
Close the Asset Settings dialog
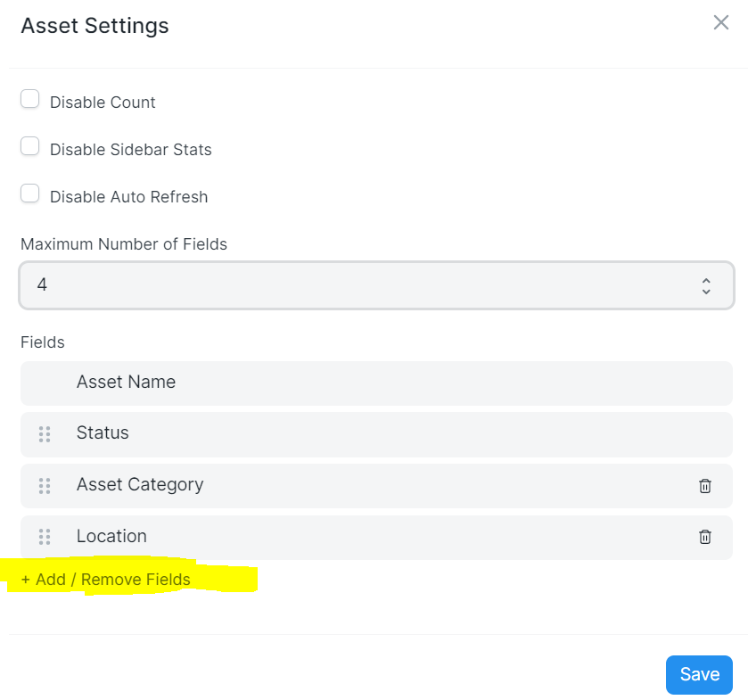click(721, 22)
